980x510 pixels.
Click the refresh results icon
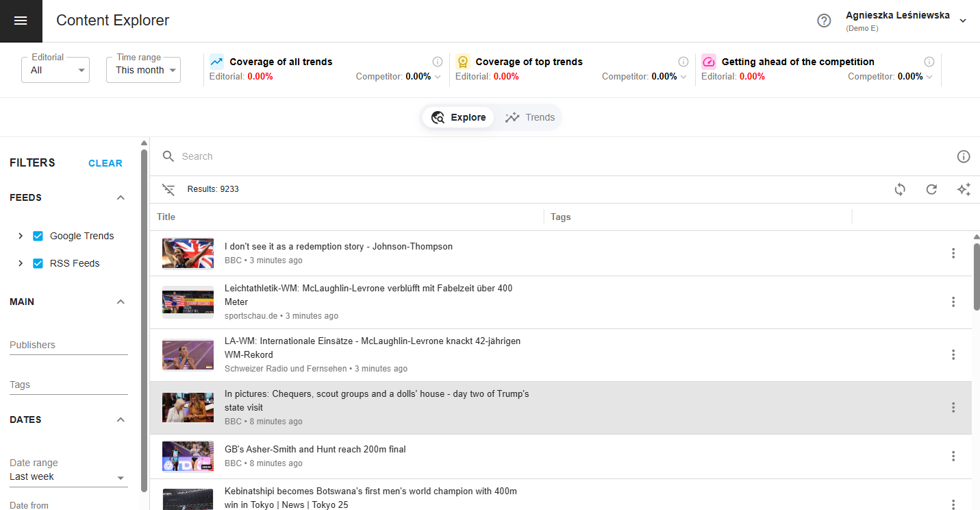pyautogui.click(x=931, y=190)
